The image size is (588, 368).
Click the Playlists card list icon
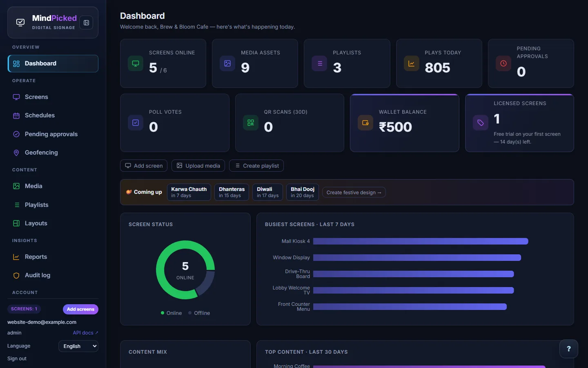(319, 63)
